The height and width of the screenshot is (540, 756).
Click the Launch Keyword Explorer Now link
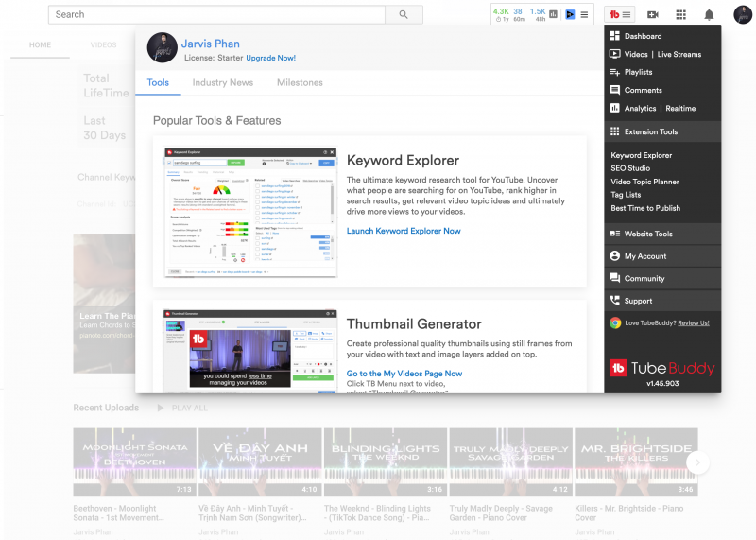[404, 231]
